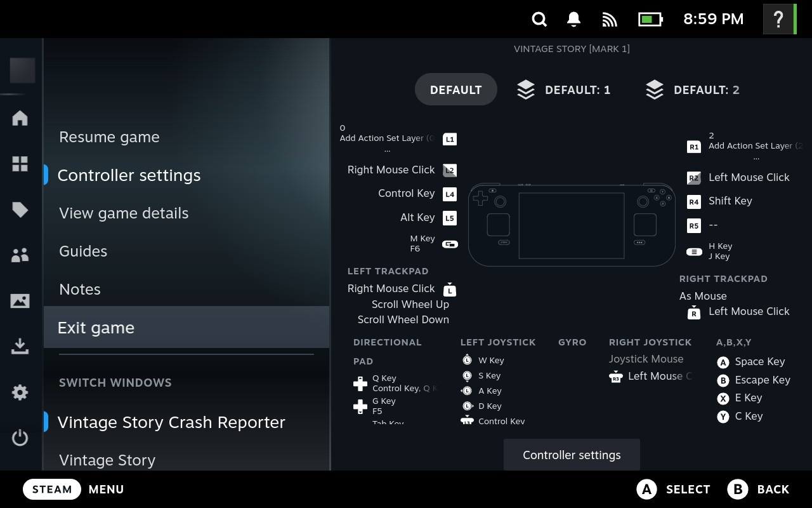Open View game details
The width and height of the screenshot is (812, 508).
(x=124, y=213)
